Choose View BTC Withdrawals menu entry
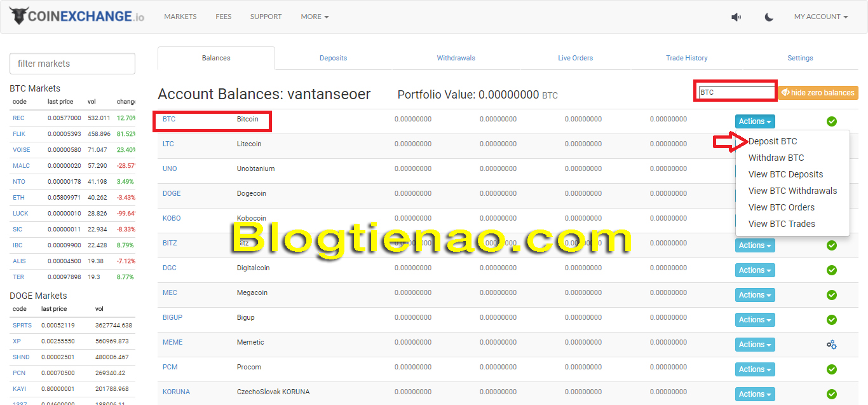 click(792, 191)
